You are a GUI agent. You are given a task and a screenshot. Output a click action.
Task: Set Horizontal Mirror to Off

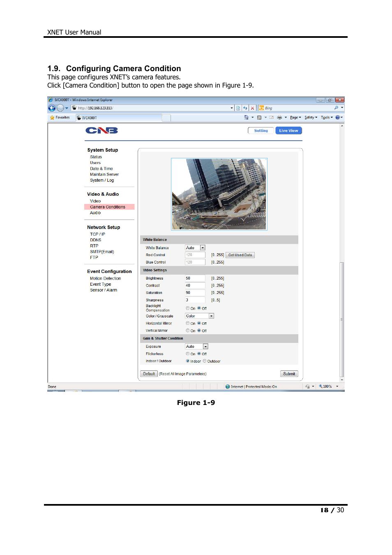pyautogui.click(x=199, y=323)
